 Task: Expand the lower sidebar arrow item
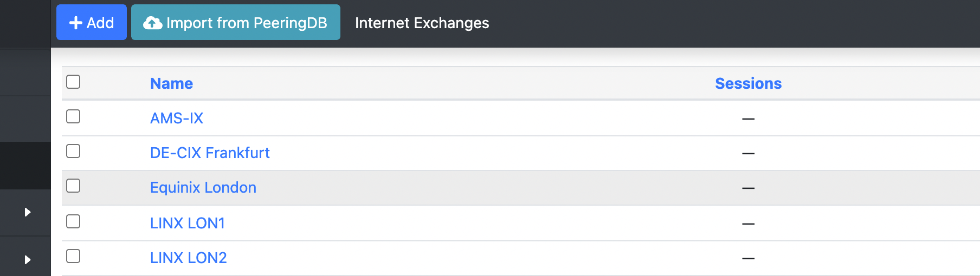(x=27, y=260)
